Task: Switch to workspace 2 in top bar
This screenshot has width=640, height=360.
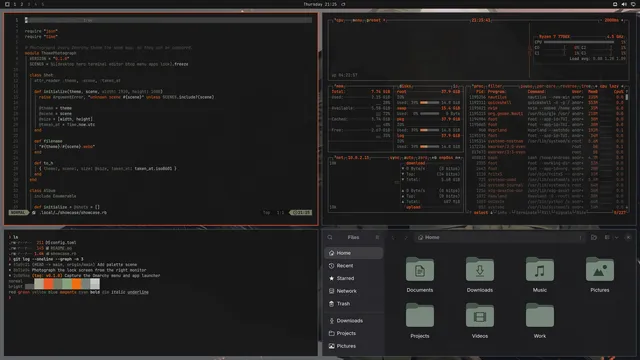Action: coord(22,4)
